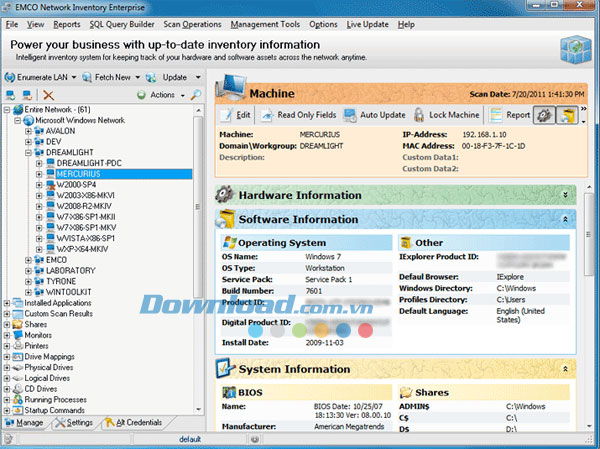Open the Reports menu
600x449 pixels.
click(x=67, y=24)
